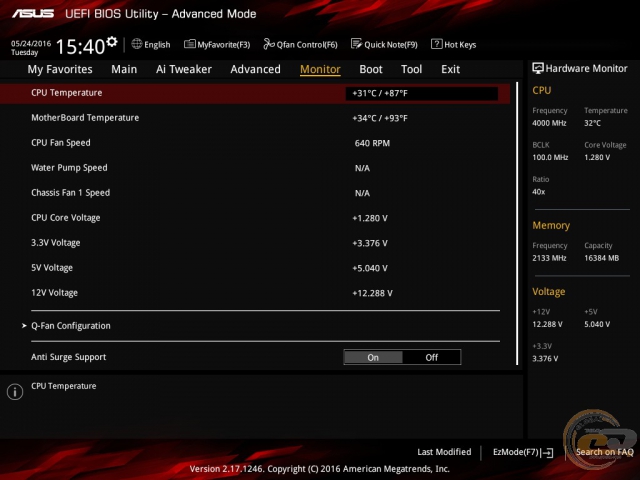Screen dimensions: 640x480
Task: Select the Water Pump Speed row
Action: click(255, 168)
